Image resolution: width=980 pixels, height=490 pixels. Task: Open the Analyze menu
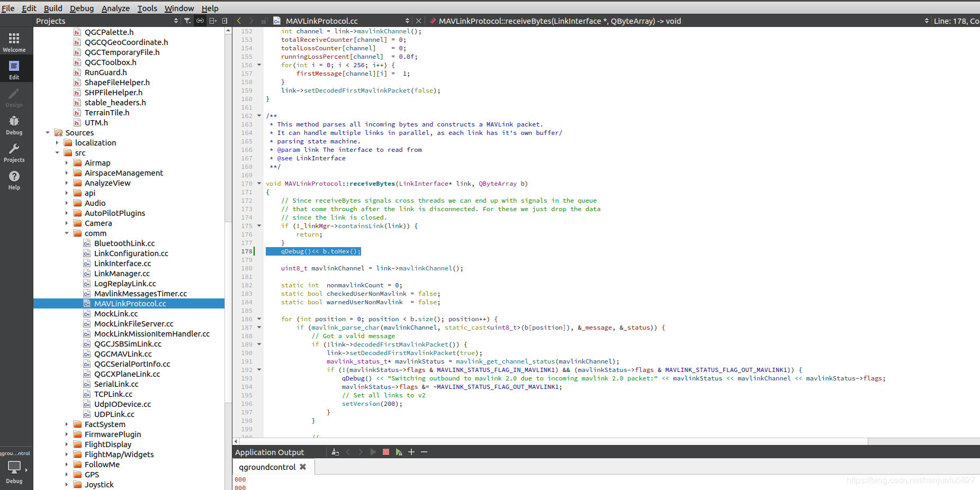(115, 8)
